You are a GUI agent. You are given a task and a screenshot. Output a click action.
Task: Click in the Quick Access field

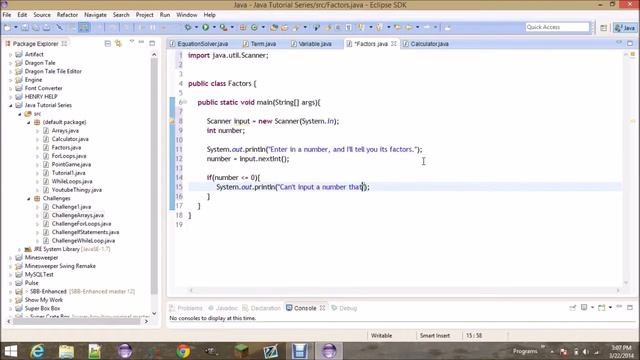pyautogui.click(x=558, y=27)
